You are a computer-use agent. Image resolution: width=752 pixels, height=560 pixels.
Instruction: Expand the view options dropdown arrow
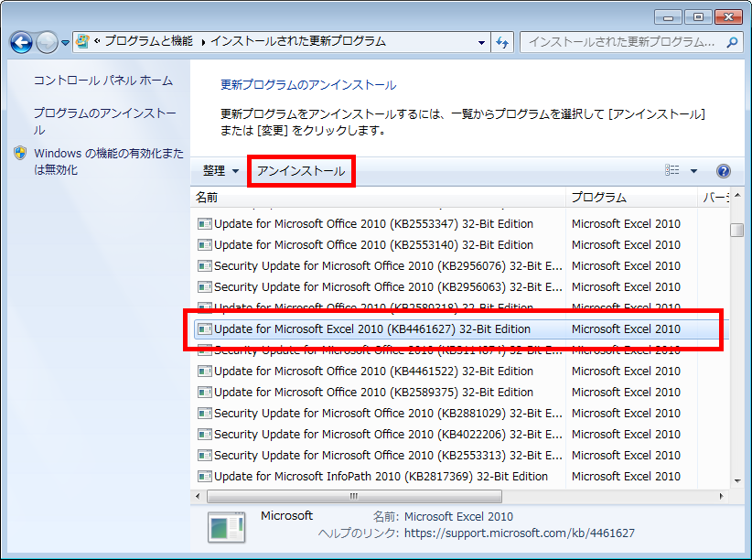point(693,171)
